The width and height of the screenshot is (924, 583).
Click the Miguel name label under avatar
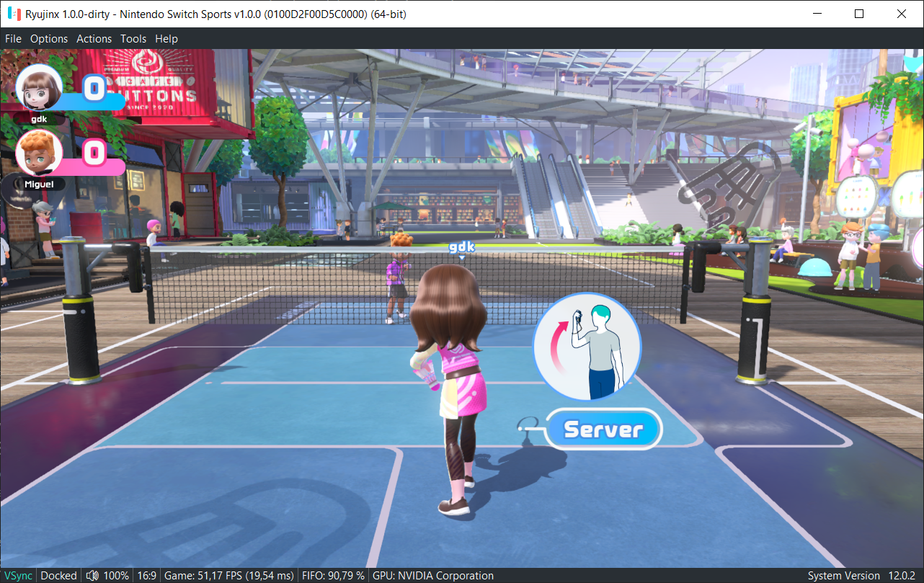click(38, 184)
